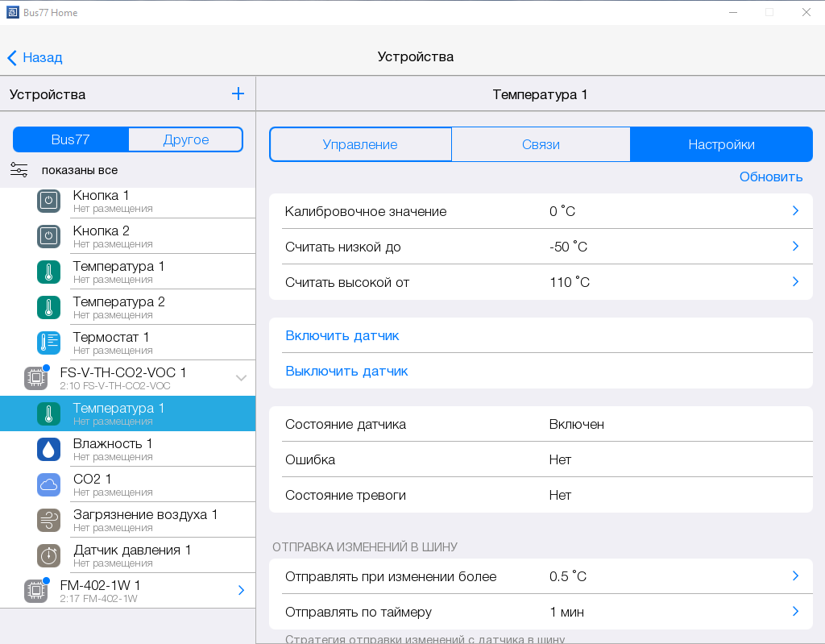Switch device list to Другое
The height and width of the screenshot is (644, 825).
click(x=185, y=139)
